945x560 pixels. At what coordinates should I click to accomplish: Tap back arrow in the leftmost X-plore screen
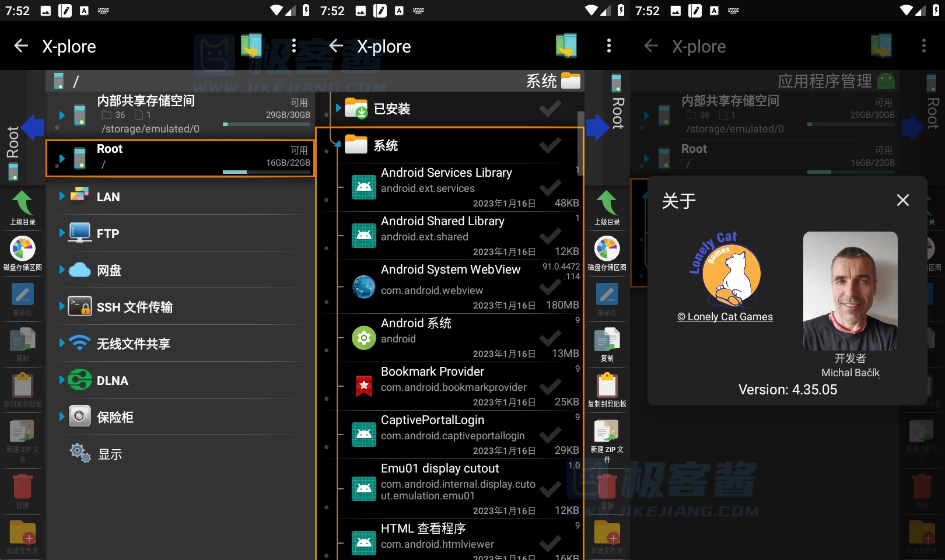[x=21, y=46]
